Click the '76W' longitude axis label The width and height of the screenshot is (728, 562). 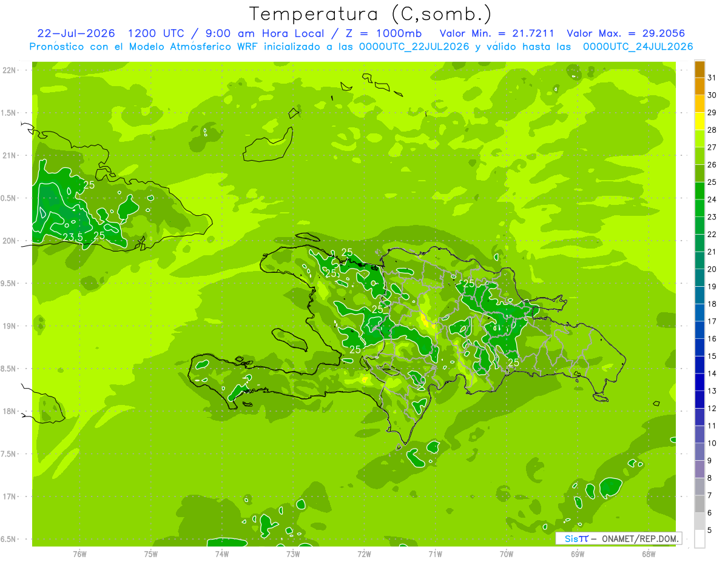(x=79, y=554)
